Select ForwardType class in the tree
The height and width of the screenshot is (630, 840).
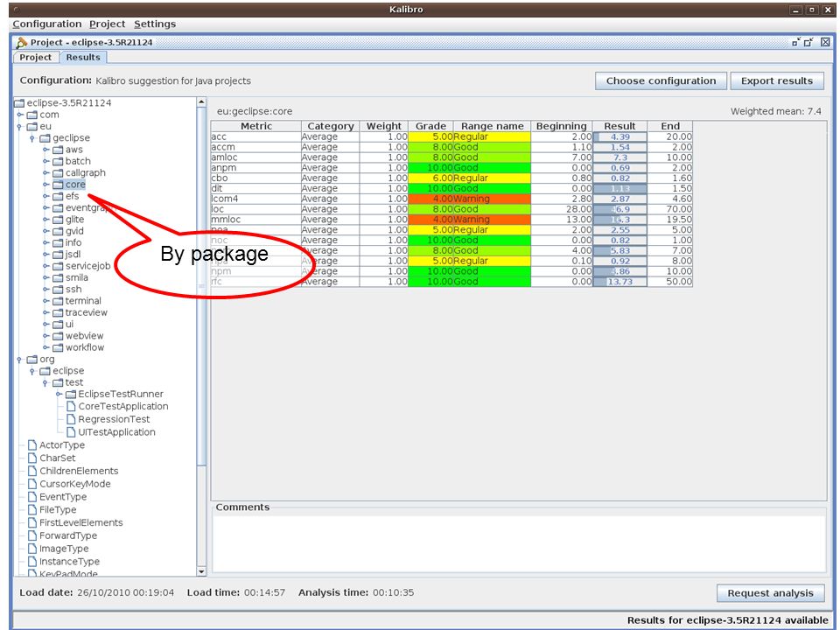point(68,535)
